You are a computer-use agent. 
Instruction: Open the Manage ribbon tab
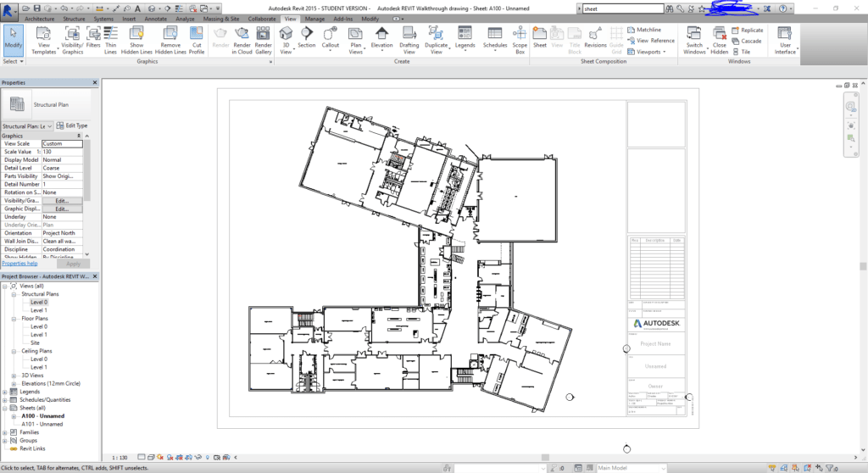click(x=314, y=19)
